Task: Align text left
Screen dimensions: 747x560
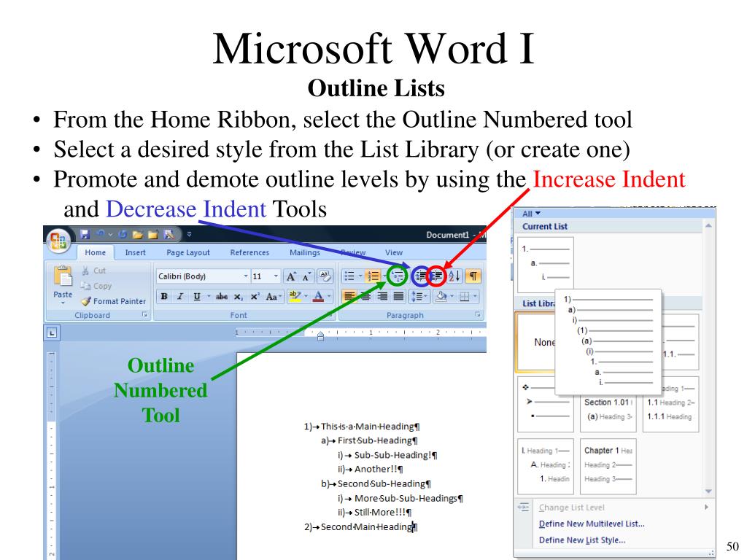Action: click(x=349, y=297)
